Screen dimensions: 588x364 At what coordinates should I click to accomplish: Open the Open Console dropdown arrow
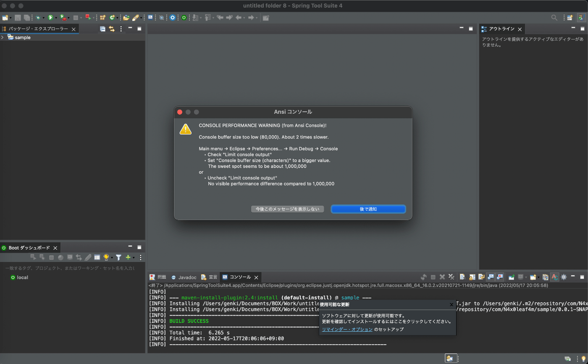pyautogui.click(x=538, y=278)
